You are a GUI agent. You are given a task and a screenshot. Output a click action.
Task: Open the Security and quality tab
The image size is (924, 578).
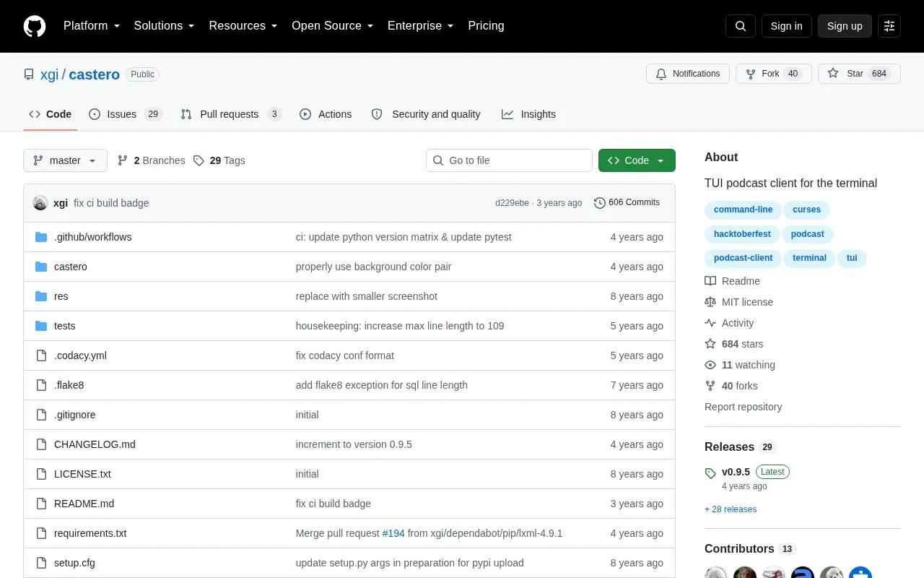[x=425, y=114]
